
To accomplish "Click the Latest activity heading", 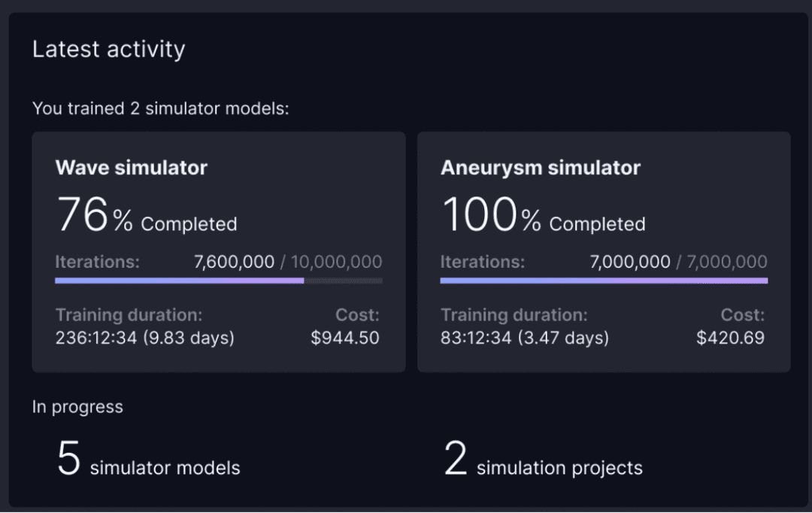I will [109, 49].
